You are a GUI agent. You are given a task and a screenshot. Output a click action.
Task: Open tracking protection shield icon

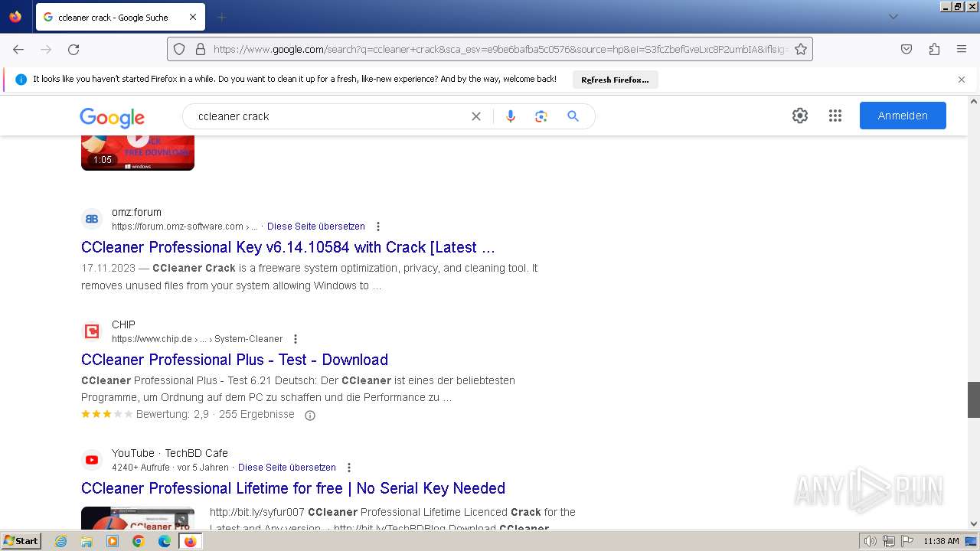pyautogui.click(x=179, y=49)
